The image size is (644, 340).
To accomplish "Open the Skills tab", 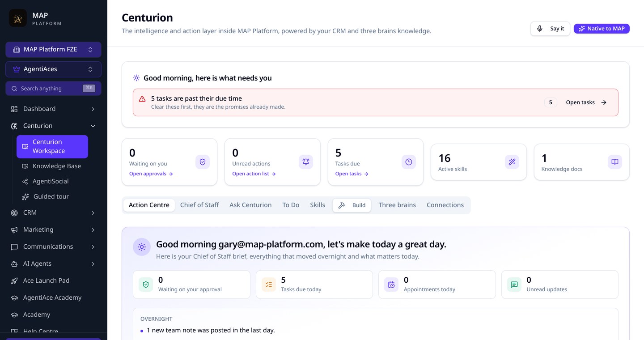I will tap(318, 205).
